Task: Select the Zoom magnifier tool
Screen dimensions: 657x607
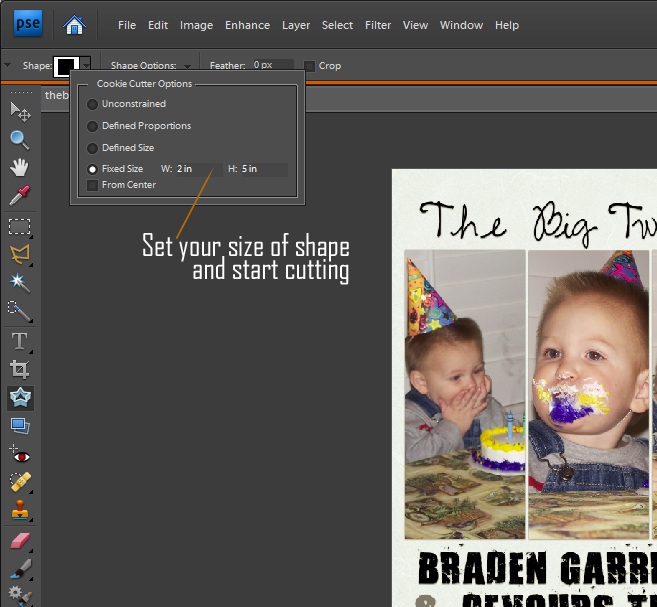Action: 19,139
